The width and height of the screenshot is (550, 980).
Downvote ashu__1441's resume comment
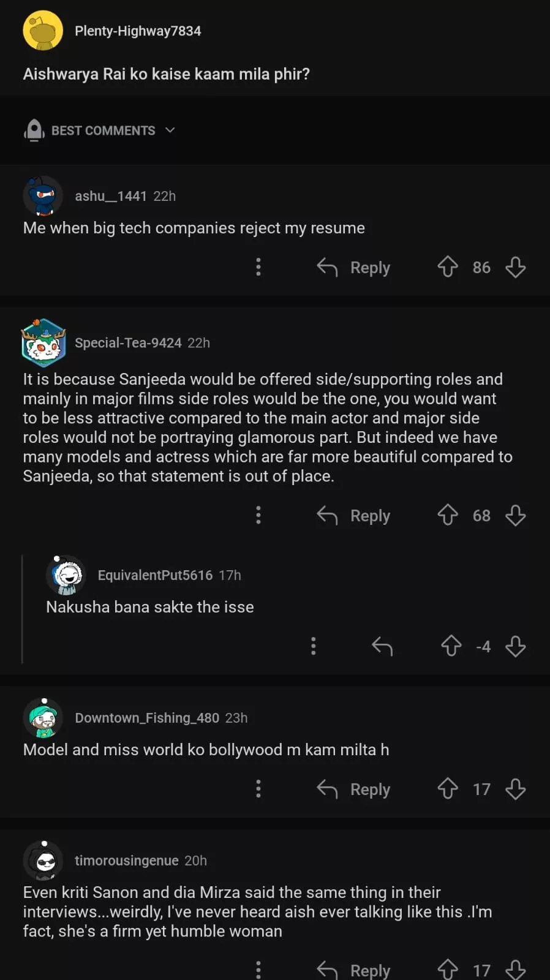[515, 267]
